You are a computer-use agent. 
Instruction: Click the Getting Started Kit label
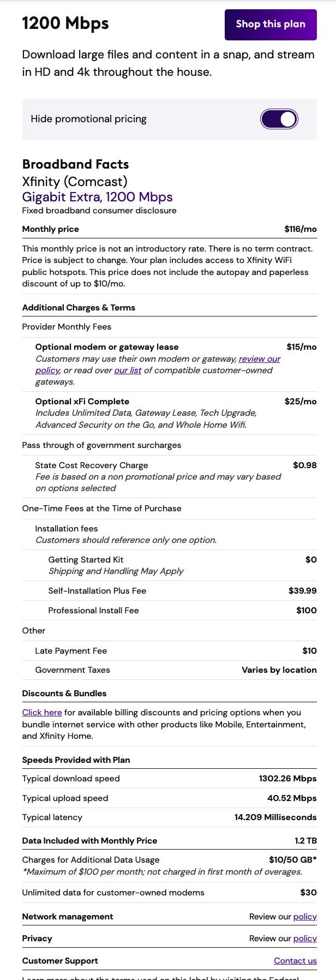click(86, 560)
